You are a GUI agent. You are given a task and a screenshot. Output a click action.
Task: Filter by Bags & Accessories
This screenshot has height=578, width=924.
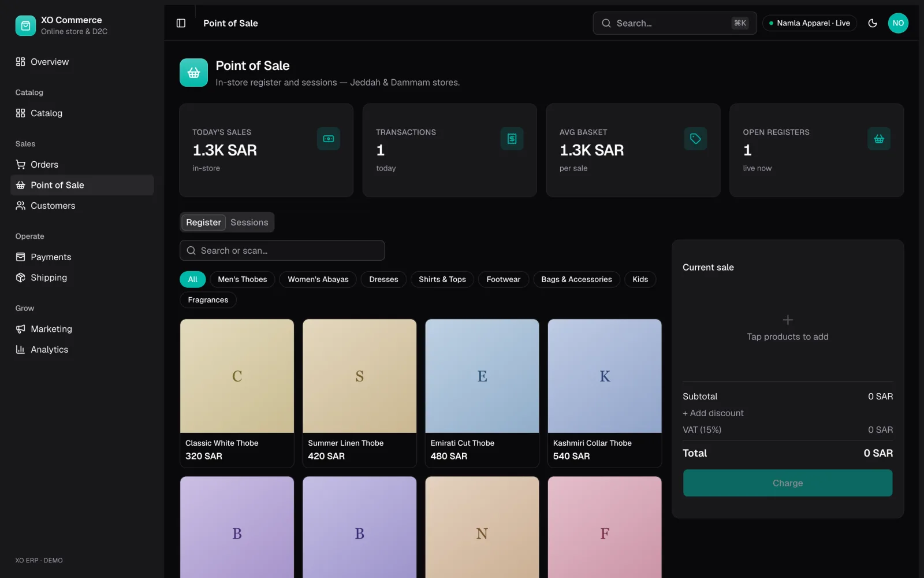[576, 279]
